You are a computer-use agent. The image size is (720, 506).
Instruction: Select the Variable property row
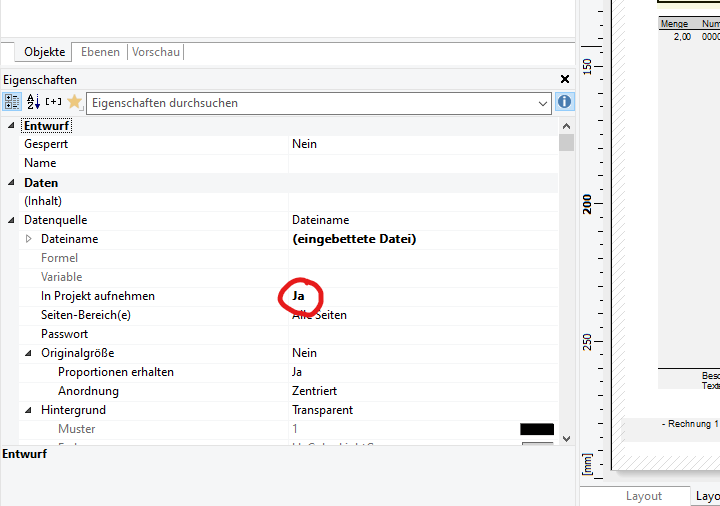[x=288, y=277]
